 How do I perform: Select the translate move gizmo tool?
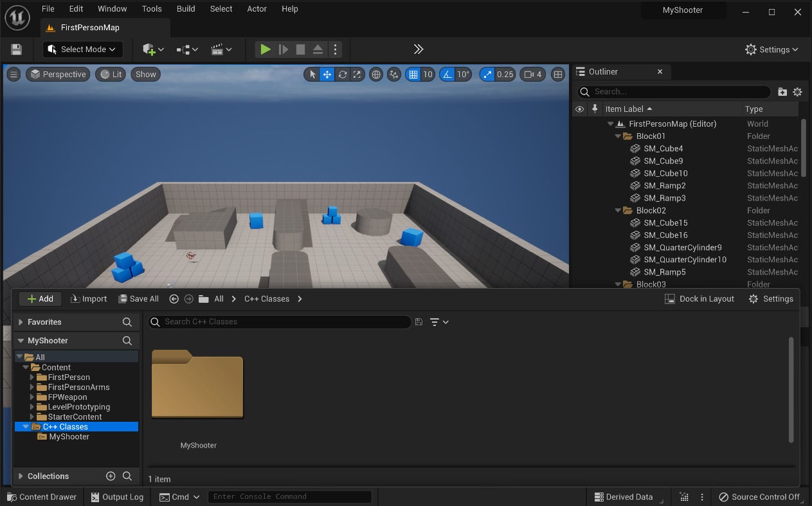(327, 75)
